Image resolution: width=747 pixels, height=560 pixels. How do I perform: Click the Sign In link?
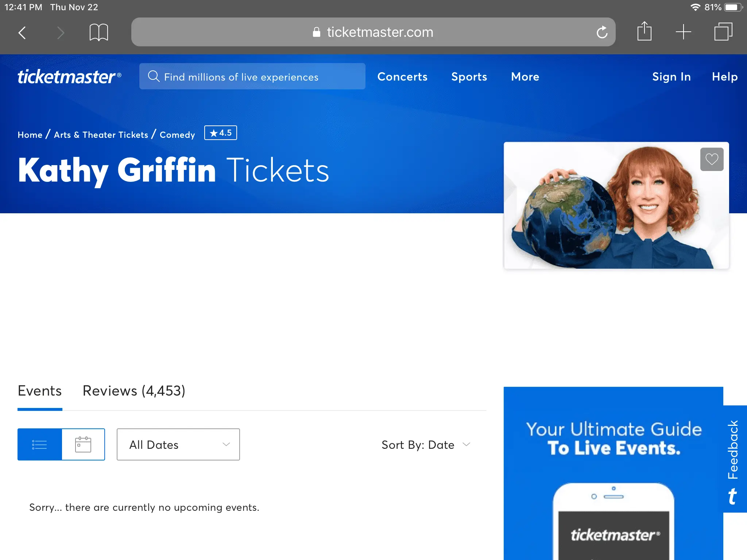click(x=671, y=77)
